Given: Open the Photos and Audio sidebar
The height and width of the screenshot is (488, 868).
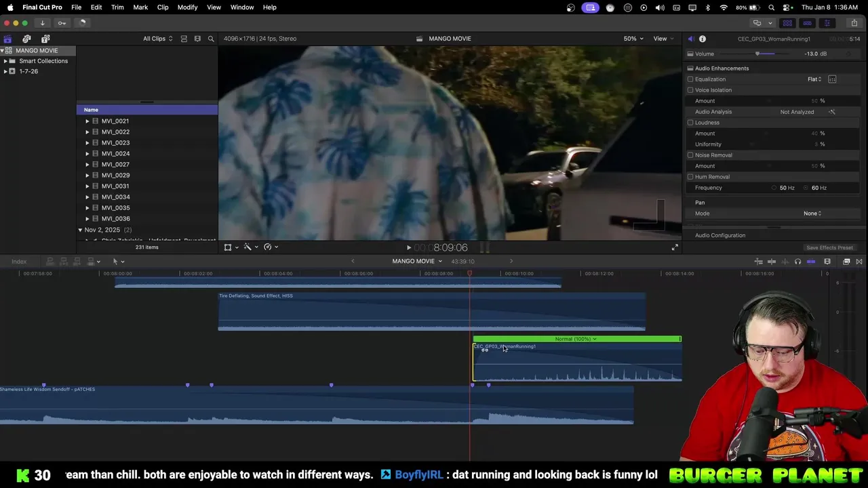Looking at the screenshot, I should (26, 39).
